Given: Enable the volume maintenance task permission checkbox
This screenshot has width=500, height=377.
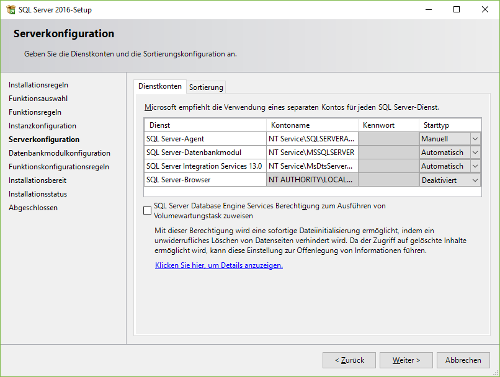Looking at the screenshot, I should point(147,210).
